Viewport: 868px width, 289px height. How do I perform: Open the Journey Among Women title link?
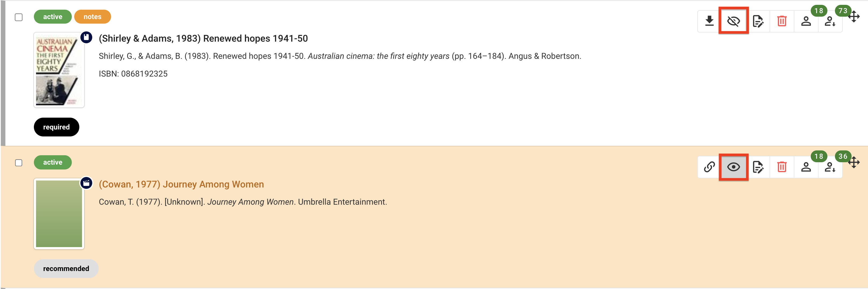(x=181, y=184)
